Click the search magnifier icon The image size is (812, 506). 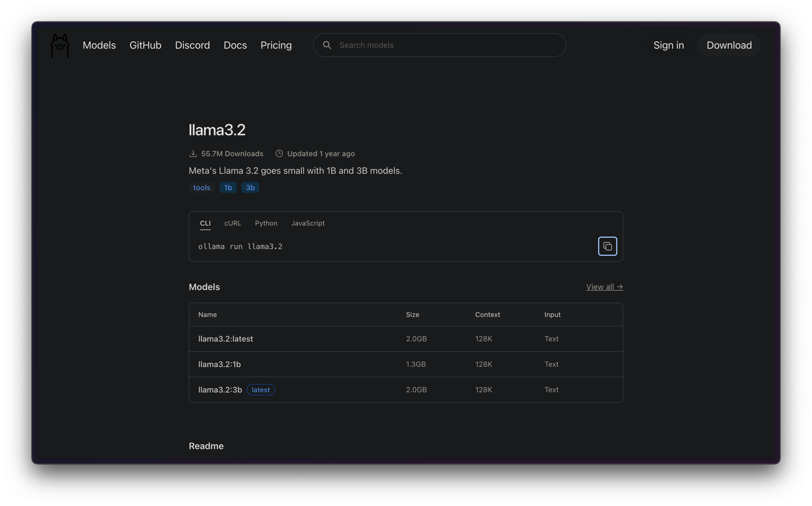point(327,45)
